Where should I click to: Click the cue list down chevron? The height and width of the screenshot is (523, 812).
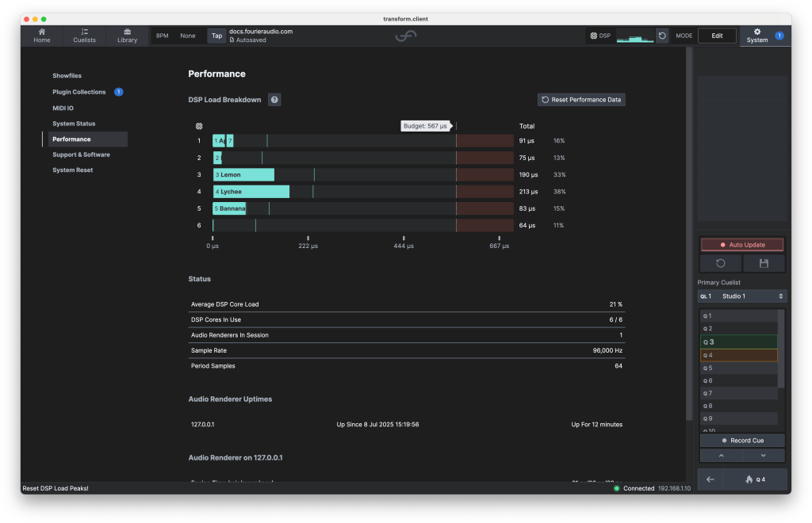pyautogui.click(x=764, y=456)
